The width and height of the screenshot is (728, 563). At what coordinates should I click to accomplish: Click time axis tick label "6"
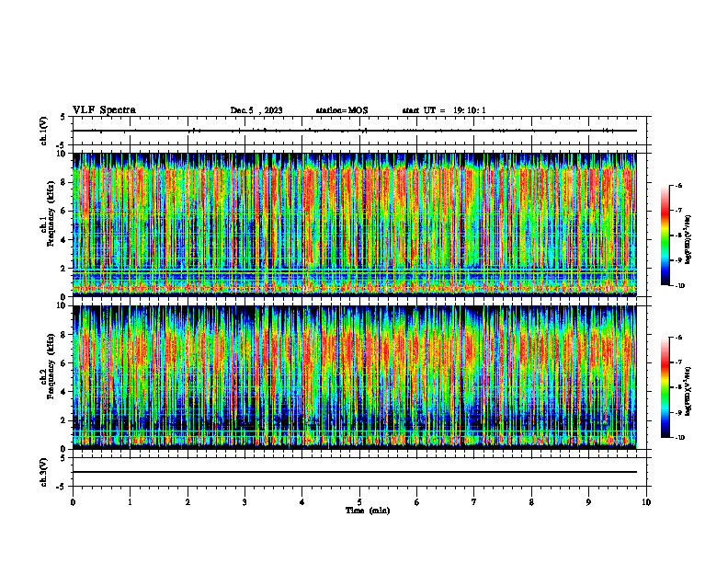pyautogui.click(x=417, y=502)
